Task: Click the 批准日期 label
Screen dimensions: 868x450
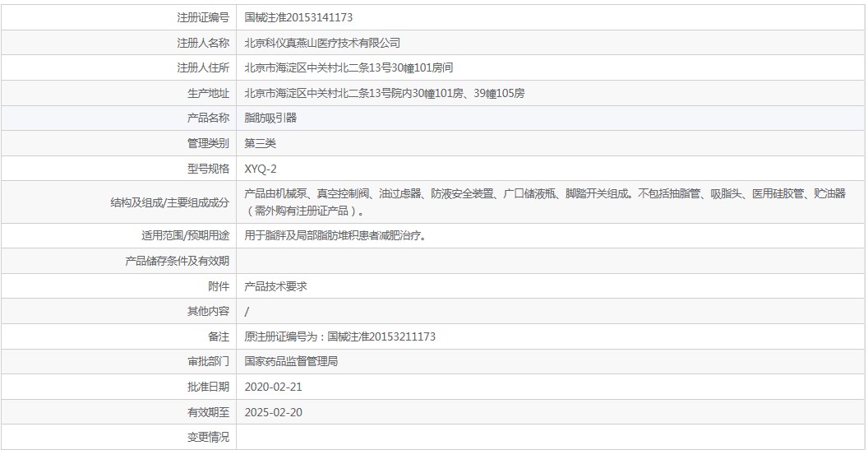Action: (x=208, y=387)
